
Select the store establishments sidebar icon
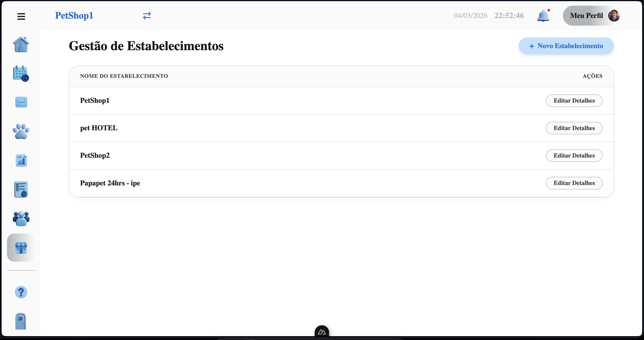point(21,248)
